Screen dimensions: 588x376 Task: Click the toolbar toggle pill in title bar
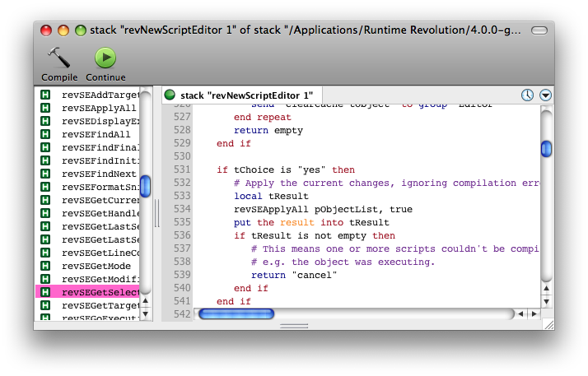[539, 30]
